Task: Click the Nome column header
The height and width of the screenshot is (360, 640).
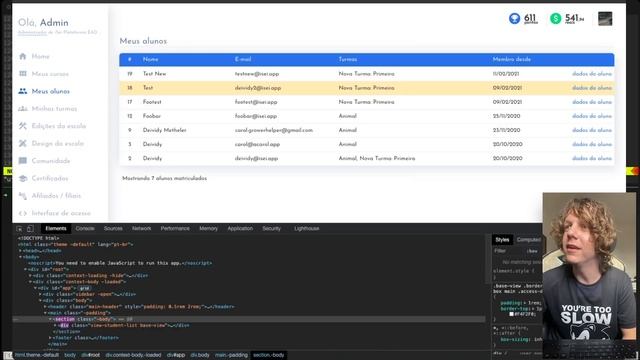Action: coord(151,60)
